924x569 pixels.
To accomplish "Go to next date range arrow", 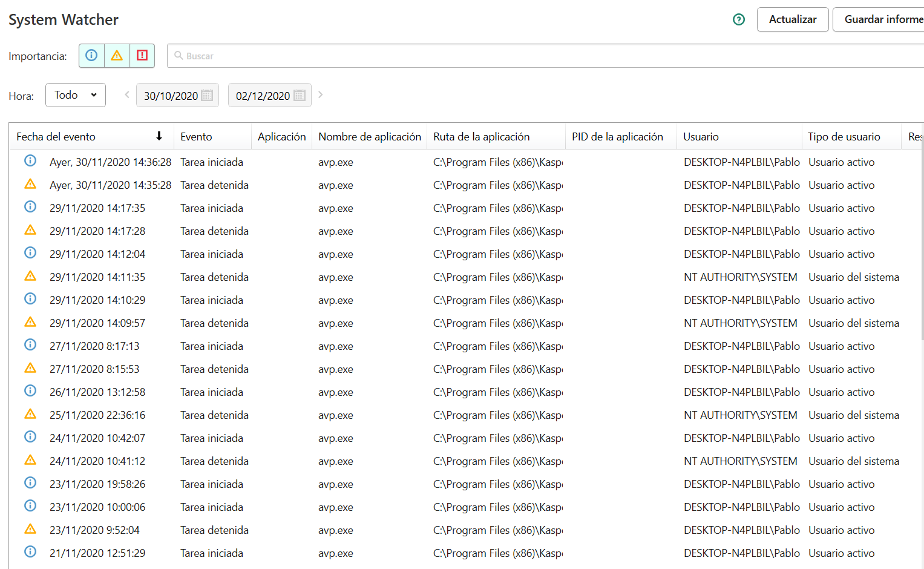I will (321, 94).
